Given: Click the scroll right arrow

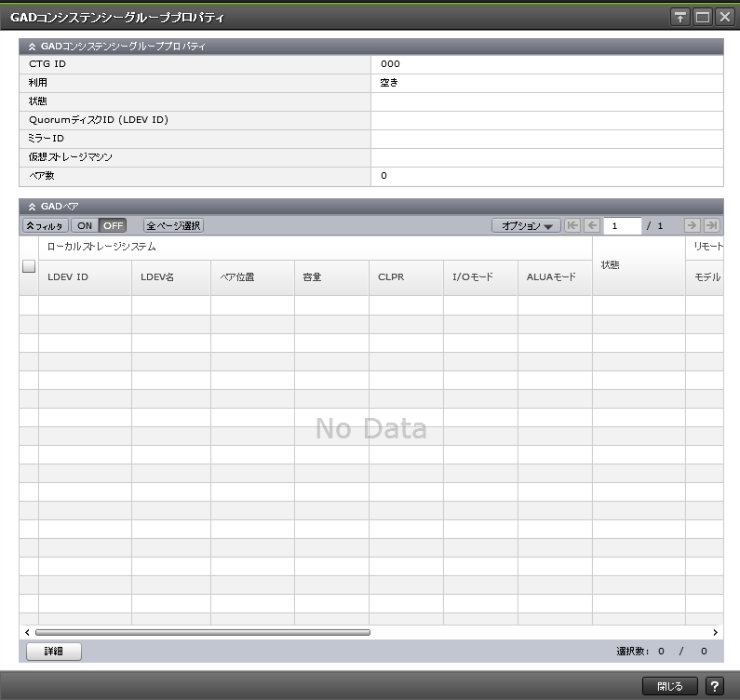Looking at the screenshot, I should click(716, 632).
